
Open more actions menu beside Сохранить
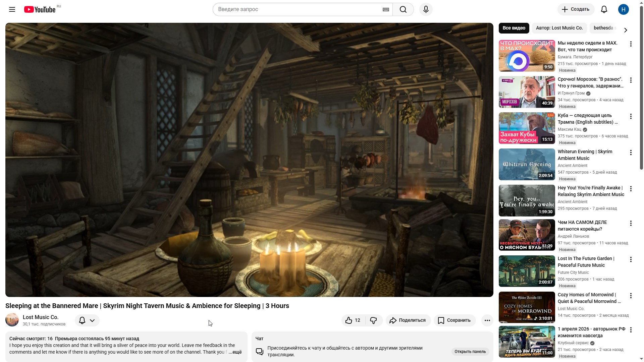487,320
